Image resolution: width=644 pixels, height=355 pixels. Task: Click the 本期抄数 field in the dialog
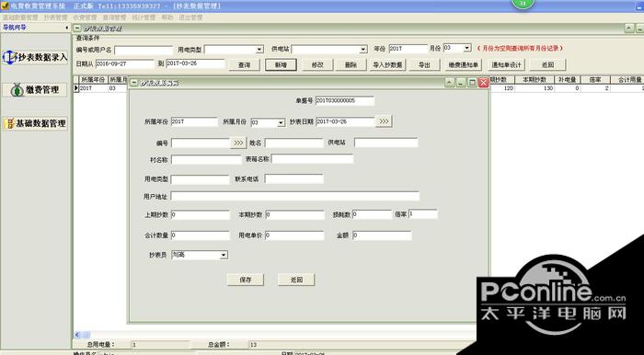[x=294, y=215]
